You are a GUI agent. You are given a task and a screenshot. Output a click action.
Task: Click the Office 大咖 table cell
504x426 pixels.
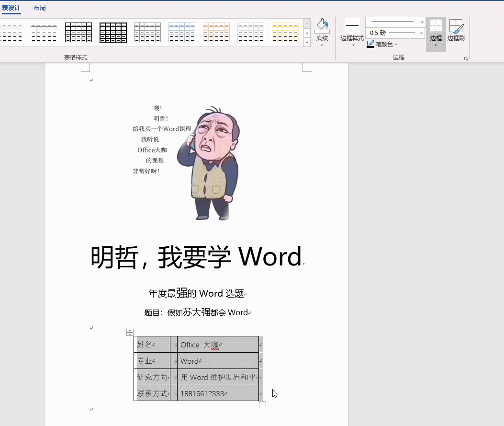coord(218,345)
